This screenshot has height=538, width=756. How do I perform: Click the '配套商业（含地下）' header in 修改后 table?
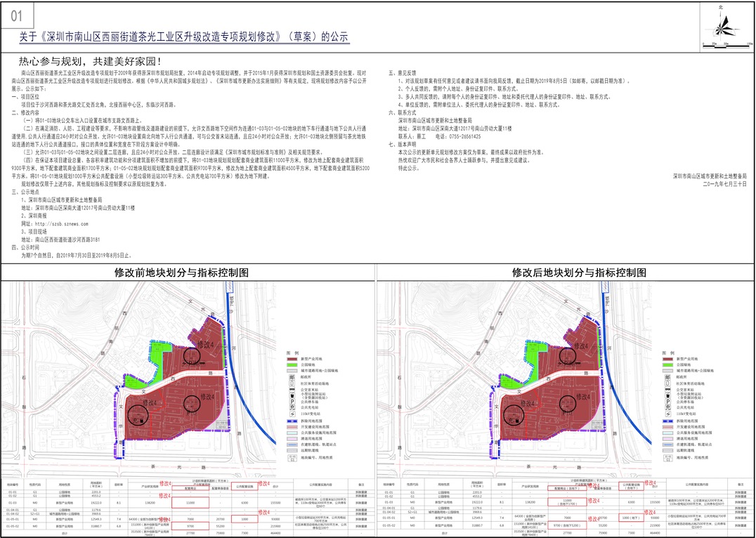click(567, 488)
